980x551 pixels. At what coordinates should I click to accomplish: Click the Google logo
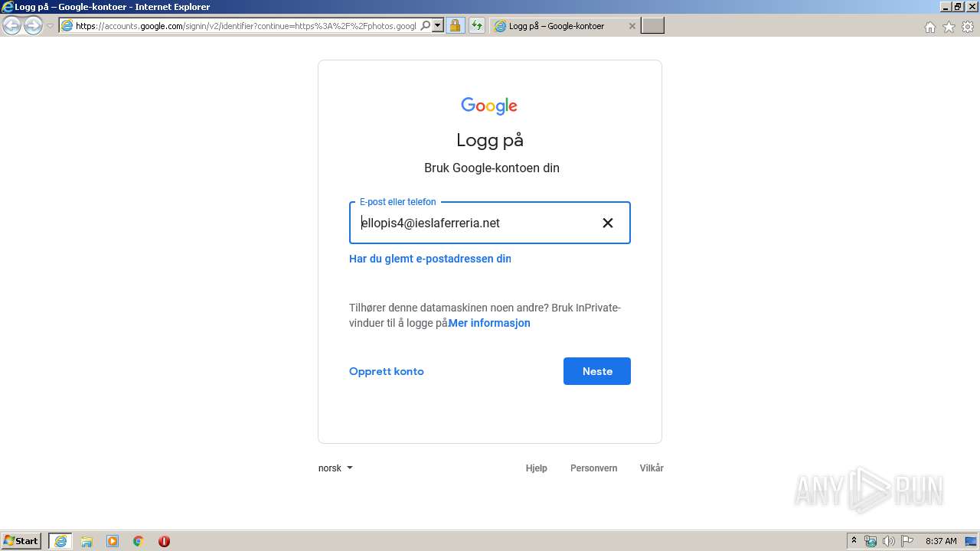(489, 106)
